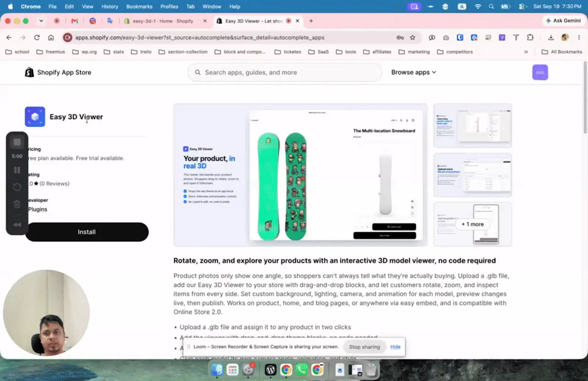The width and height of the screenshot is (588, 381).
Task: Open the competitors bookmarks folder
Action: [x=455, y=52]
